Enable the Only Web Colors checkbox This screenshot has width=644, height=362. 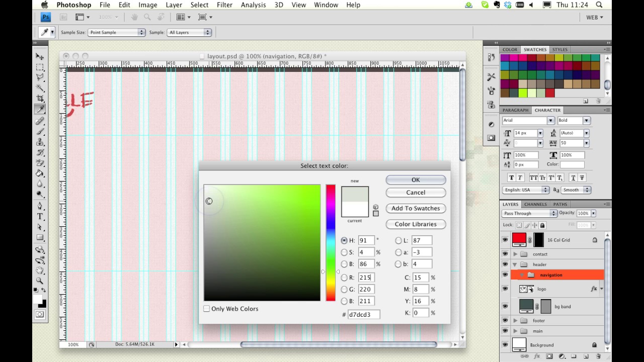pyautogui.click(x=207, y=309)
